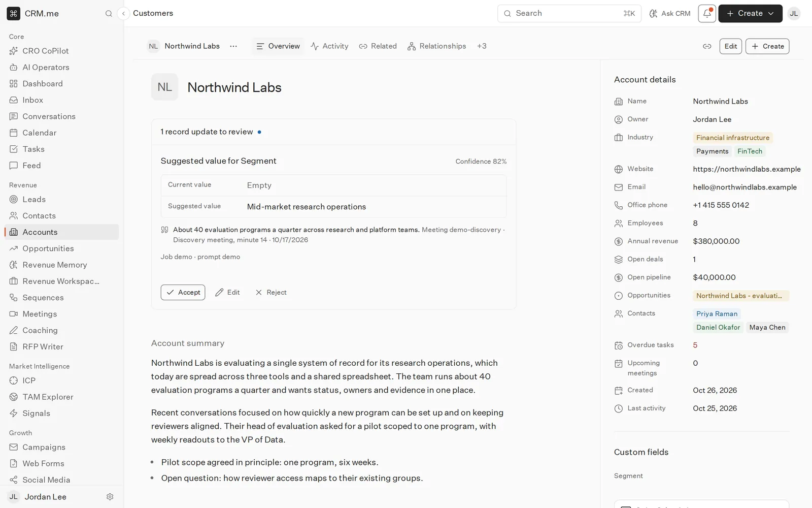Open Ask CRM assistant
812x508 pixels.
pos(670,14)
